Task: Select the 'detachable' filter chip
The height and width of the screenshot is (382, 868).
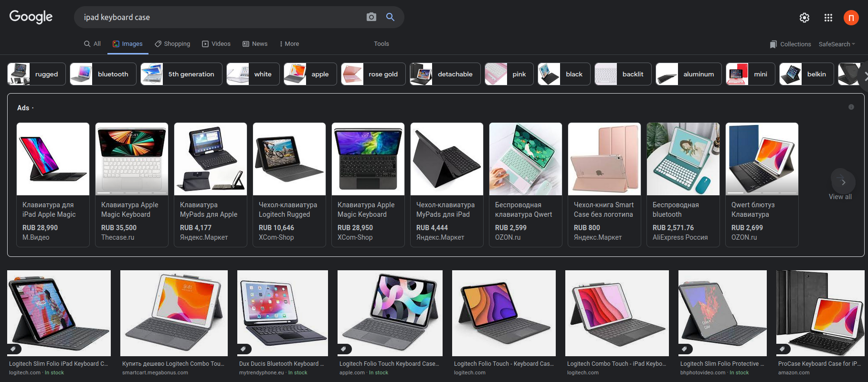Action: click(445, 74)
